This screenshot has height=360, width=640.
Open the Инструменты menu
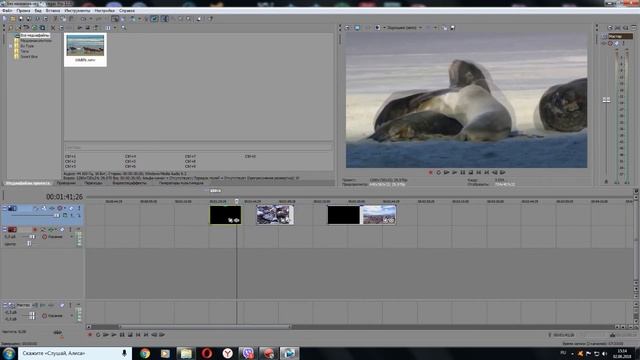pos(77,11)
